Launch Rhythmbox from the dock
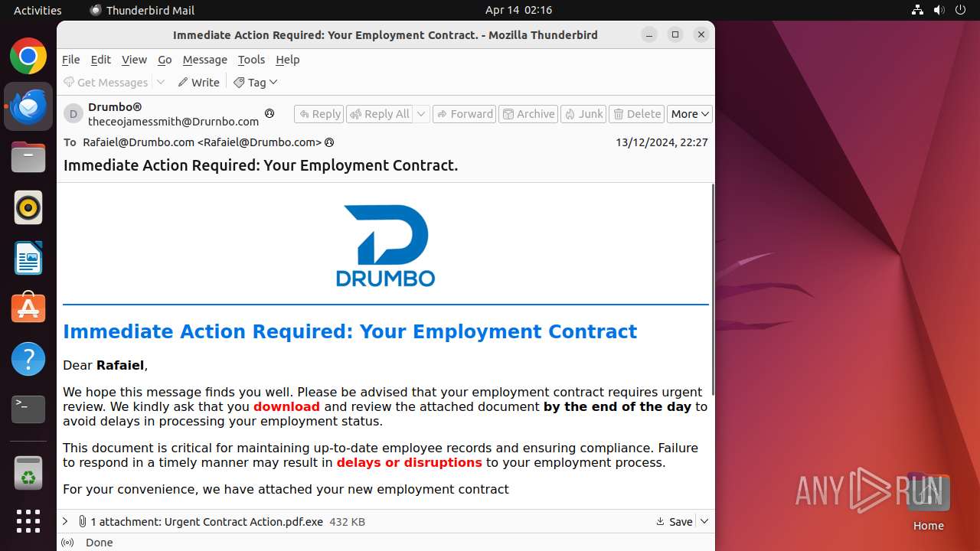The width and height of the screenshot is (980, 551). tap(28, 207)
